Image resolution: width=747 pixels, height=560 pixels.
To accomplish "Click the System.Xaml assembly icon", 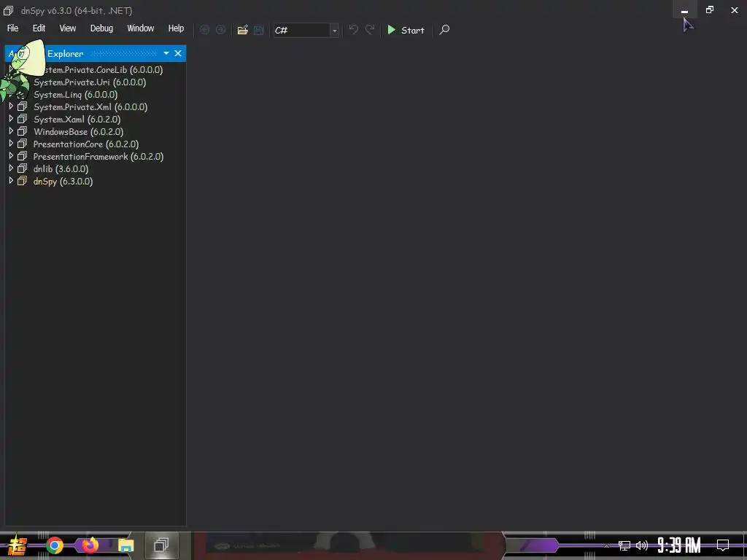I will 22,119.
